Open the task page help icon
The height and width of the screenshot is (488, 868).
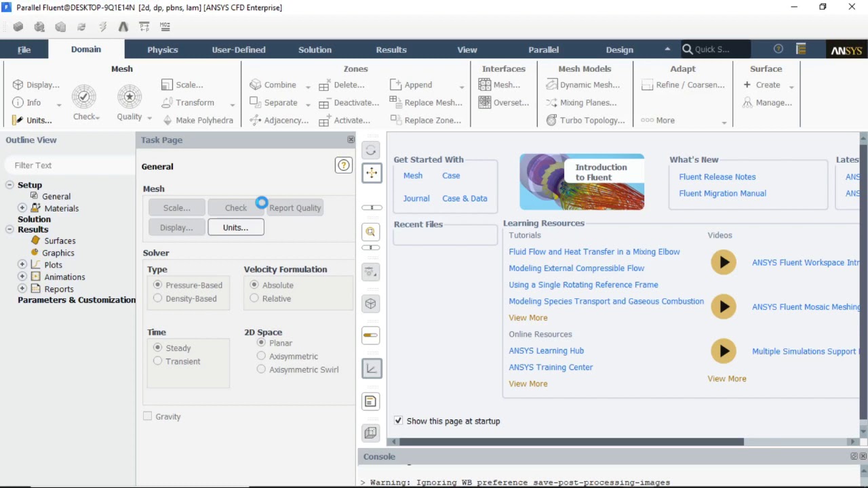[344, 165]
